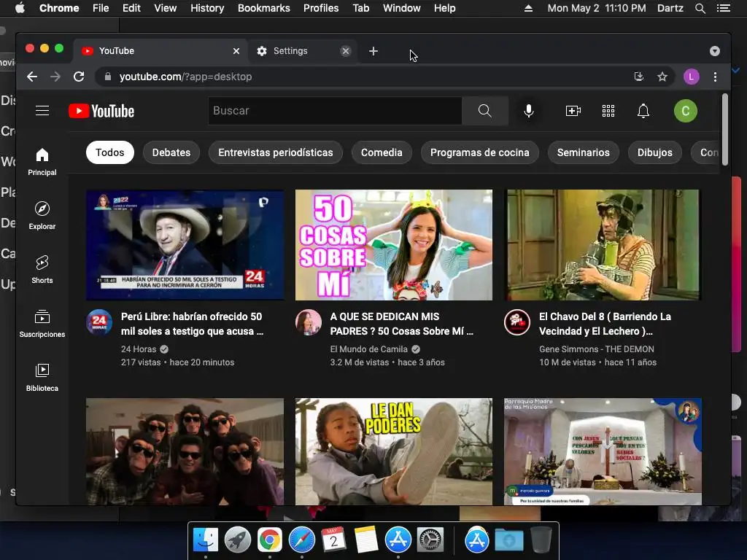The image size is (747, 560).
Task: Click the 24 Horas channel avatar
Action: tap(99, 322)
